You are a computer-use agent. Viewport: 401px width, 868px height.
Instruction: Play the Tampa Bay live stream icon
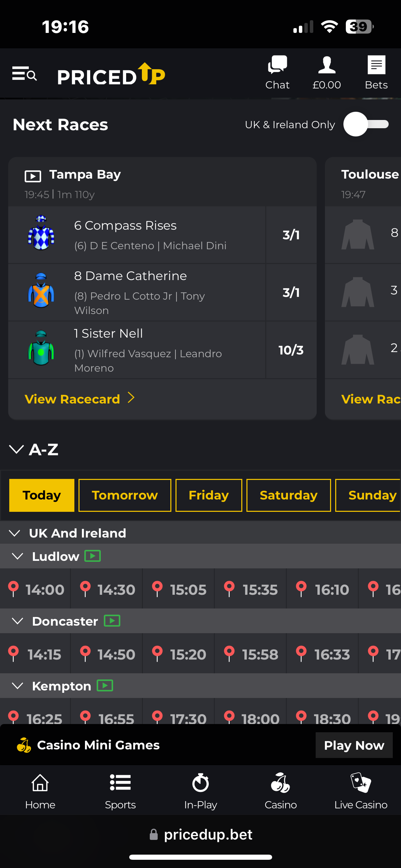tap(33, 176)
